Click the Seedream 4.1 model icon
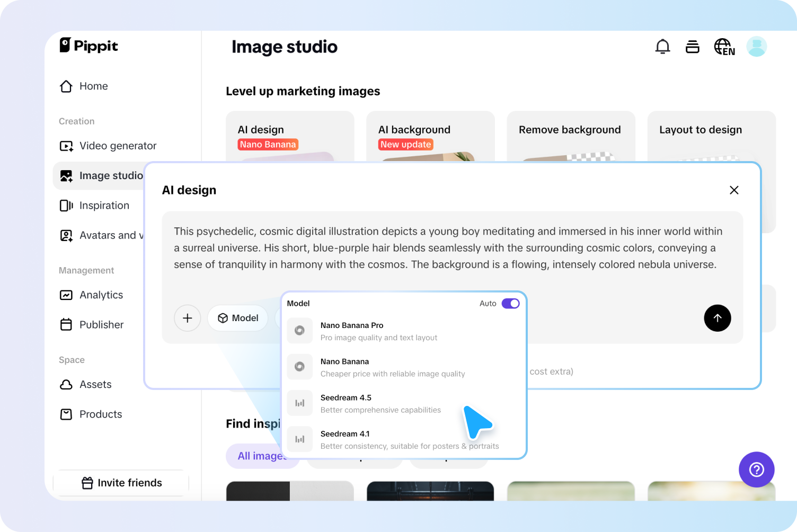This screenshot has height=532, width=797. coord(299,439)
